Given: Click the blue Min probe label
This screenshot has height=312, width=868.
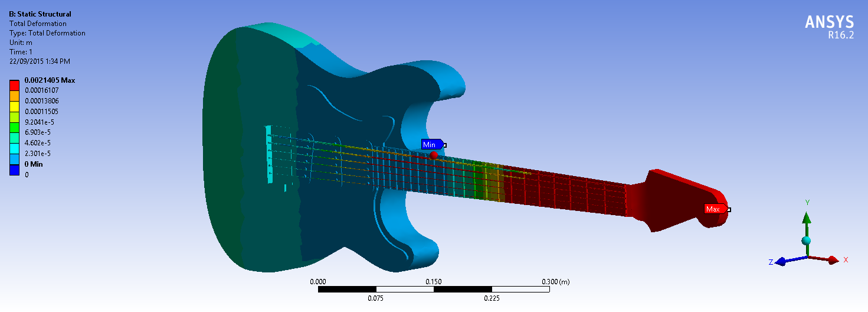Looking at the screenshot, I should point(432,145).
